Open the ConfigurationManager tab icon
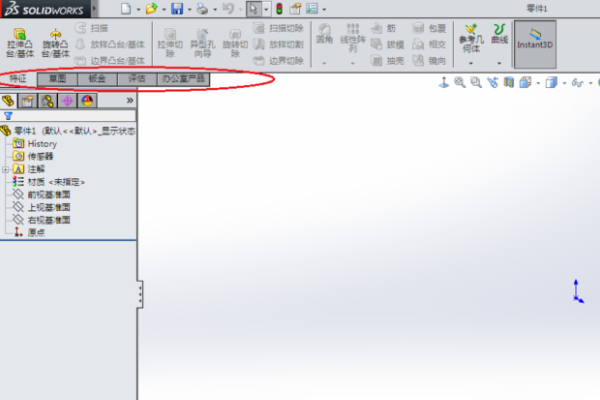 47,101
